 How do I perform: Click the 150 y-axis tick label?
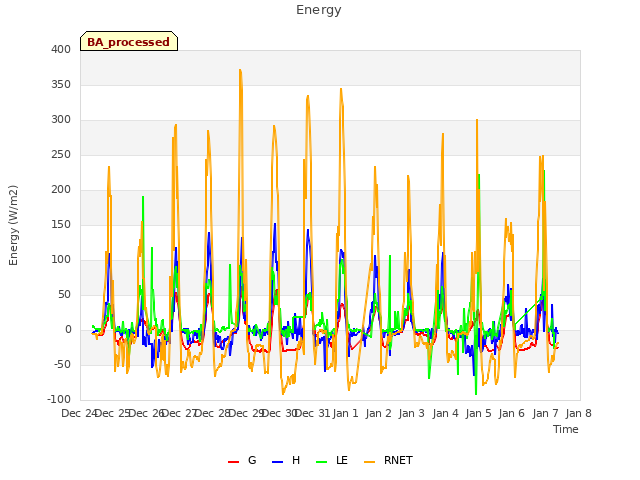pos(61,224)
